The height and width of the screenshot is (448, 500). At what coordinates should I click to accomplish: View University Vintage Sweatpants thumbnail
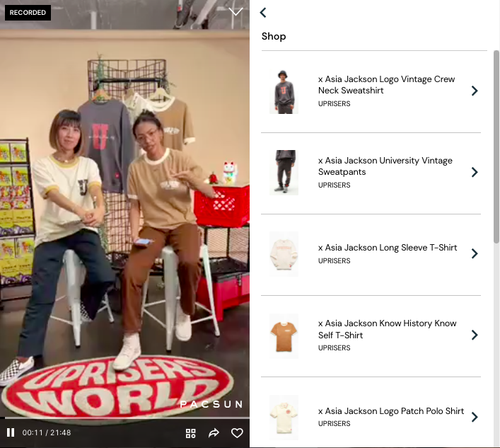coord(284,173)
